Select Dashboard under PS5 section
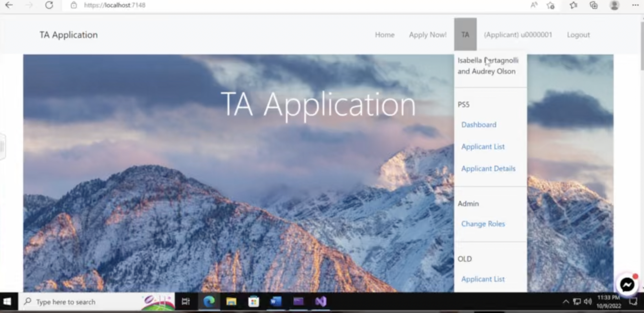The image size is (644, 313). (x=479, y=125)
